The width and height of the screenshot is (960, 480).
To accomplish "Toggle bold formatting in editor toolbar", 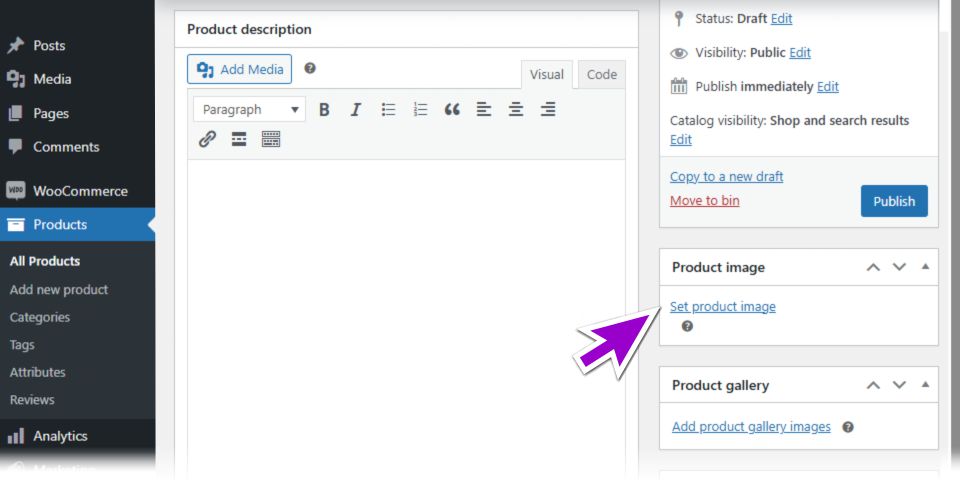I will pos(324,110).
